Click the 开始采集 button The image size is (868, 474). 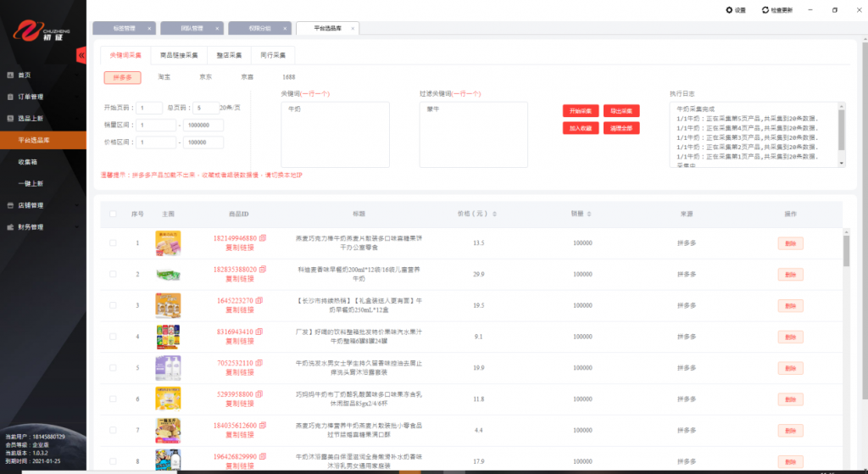click(581, 111)
